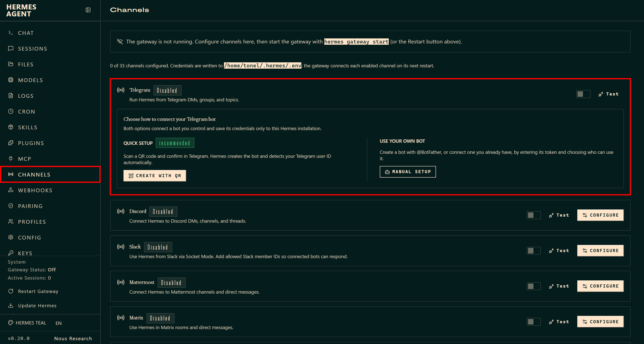Configure the Slack channel
The image size is (644, 344).
600,251
